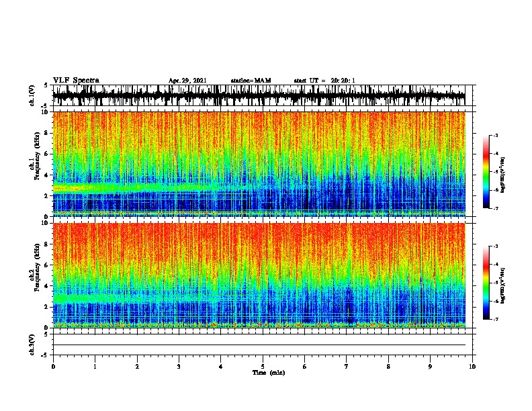Click the "6" kHz tick of ch.1 spectrogram
Viewport: 532px width, 411px height.
point(47,154)
